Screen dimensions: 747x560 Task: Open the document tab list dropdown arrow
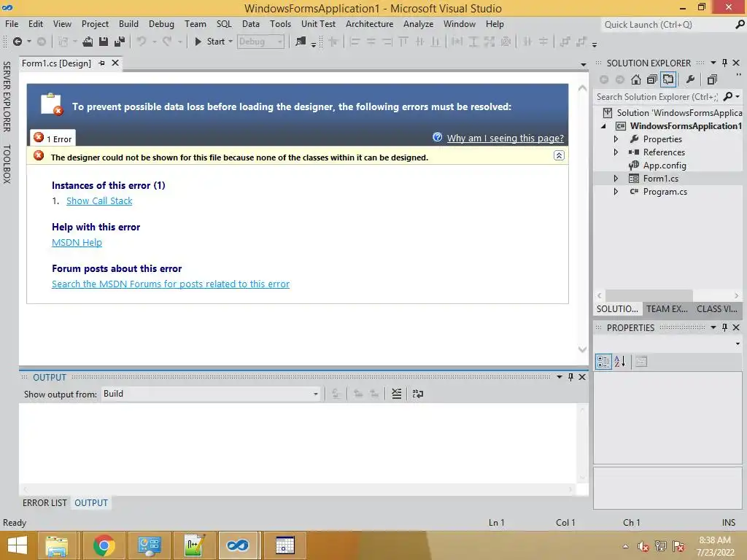[584, 64]
